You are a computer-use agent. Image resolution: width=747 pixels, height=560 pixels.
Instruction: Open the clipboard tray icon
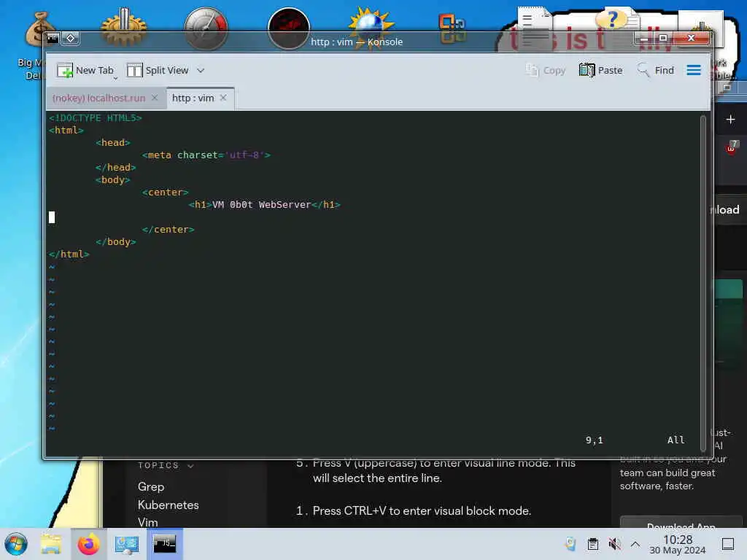coord(593,544)
